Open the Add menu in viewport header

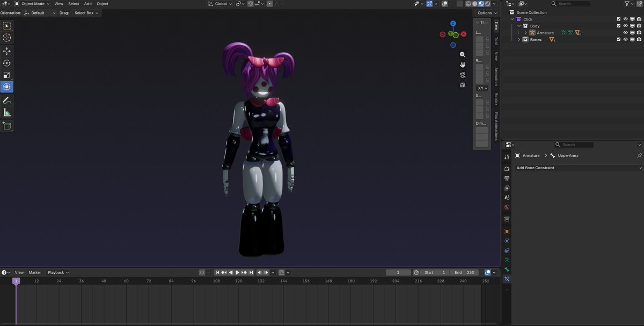click(x=88, y=4)
